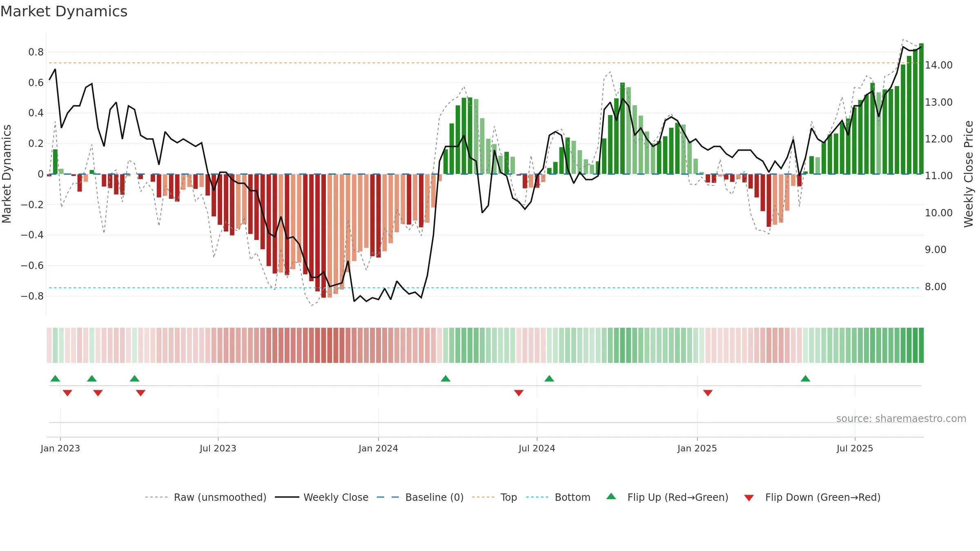Select the very first Flip Up marker near Jan 2023
The width and height of the screenshot is (980, 551).
pyautogui.click(x=55, y=378)
